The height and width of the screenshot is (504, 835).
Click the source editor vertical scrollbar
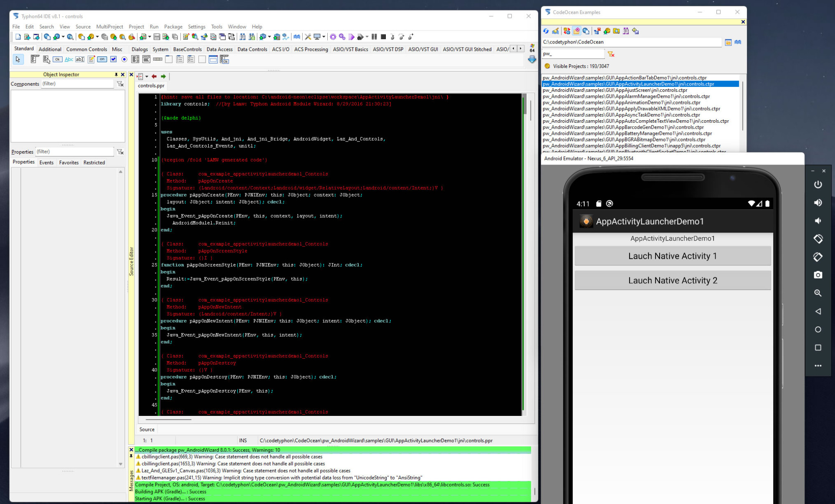coord(530,254)
